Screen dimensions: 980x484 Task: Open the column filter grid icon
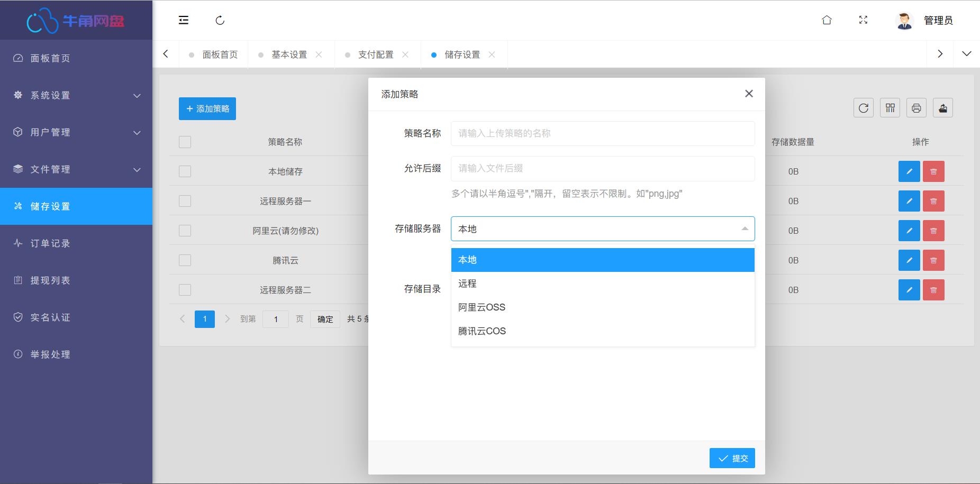[x=890, y=108]
